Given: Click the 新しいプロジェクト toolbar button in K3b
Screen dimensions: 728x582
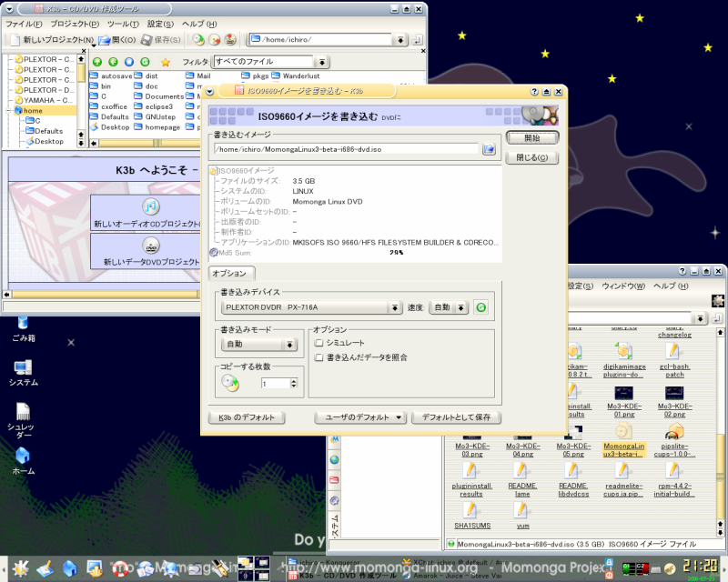Looking at the screenshot, I should click(x=52, y=40).
